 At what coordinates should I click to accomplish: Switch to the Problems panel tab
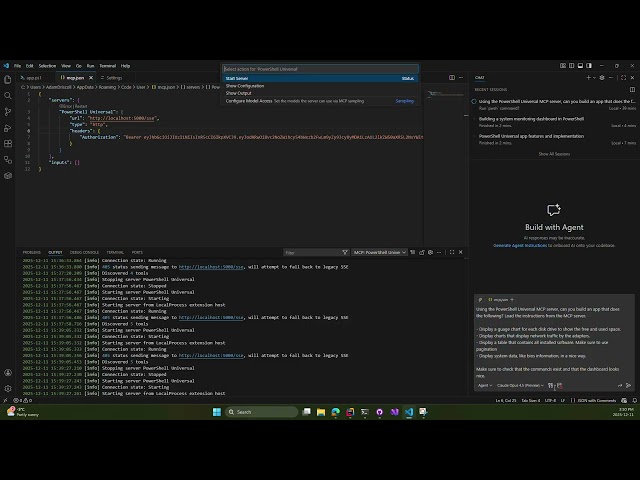tap(31, 252)
